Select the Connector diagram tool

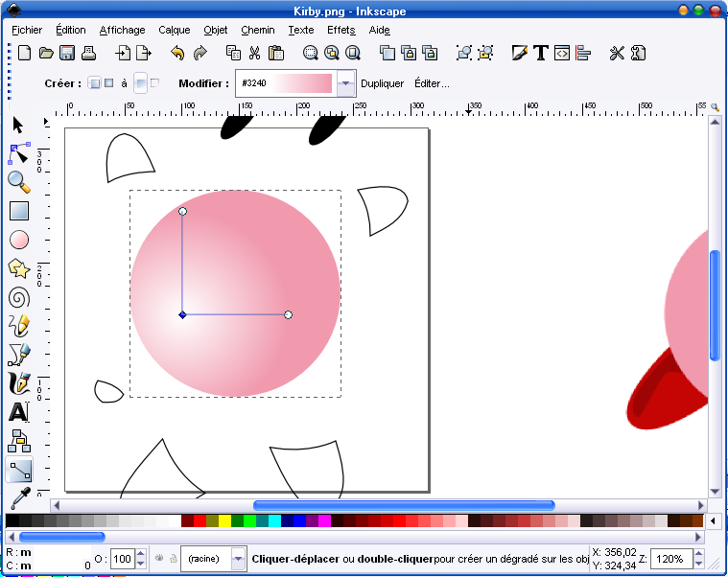coord(19,441)
